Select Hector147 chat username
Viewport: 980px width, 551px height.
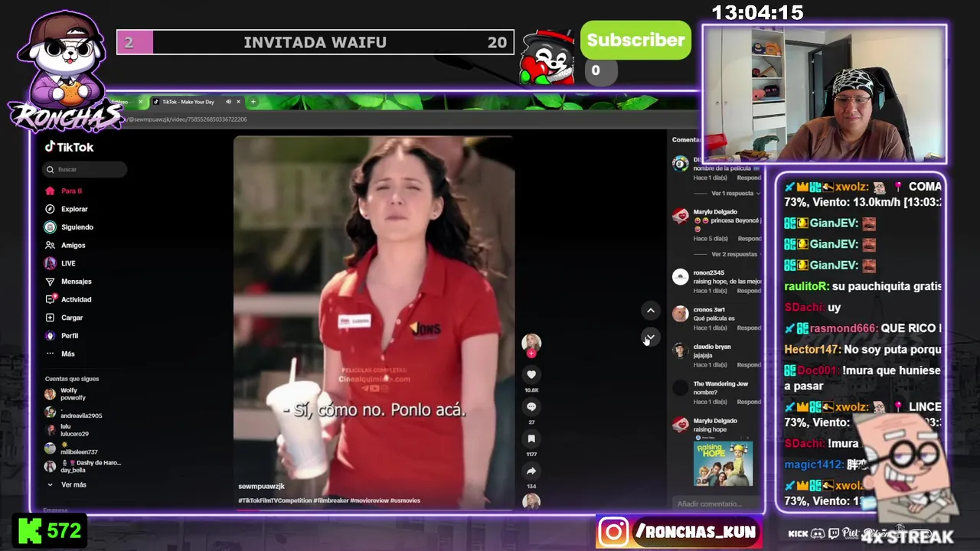tap(811, 349)
